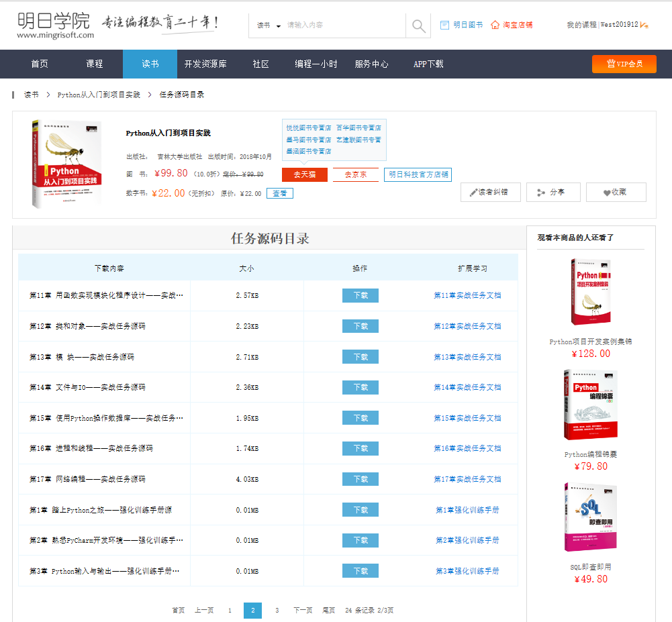
Task: Click the Python编程锦囊 book cover
Action: [591, 405]
